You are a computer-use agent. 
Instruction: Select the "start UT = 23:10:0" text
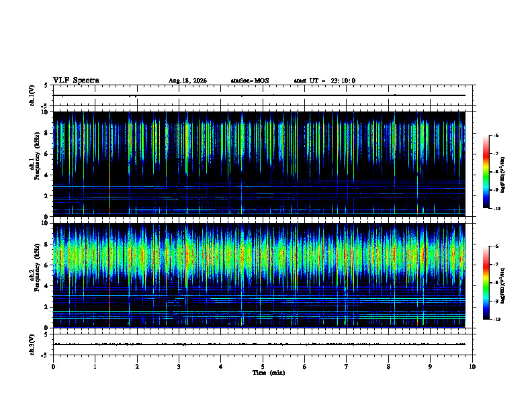pos(324,81)
